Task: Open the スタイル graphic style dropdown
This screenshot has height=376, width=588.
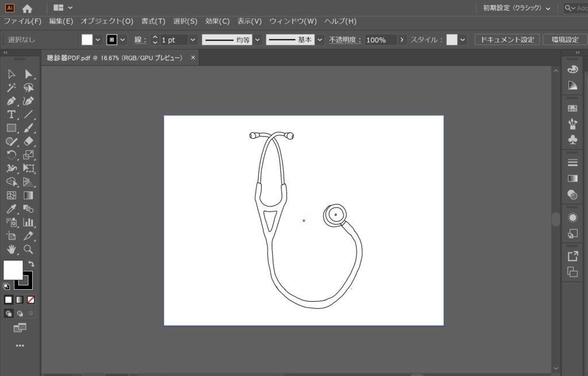Action: point(463,40)
